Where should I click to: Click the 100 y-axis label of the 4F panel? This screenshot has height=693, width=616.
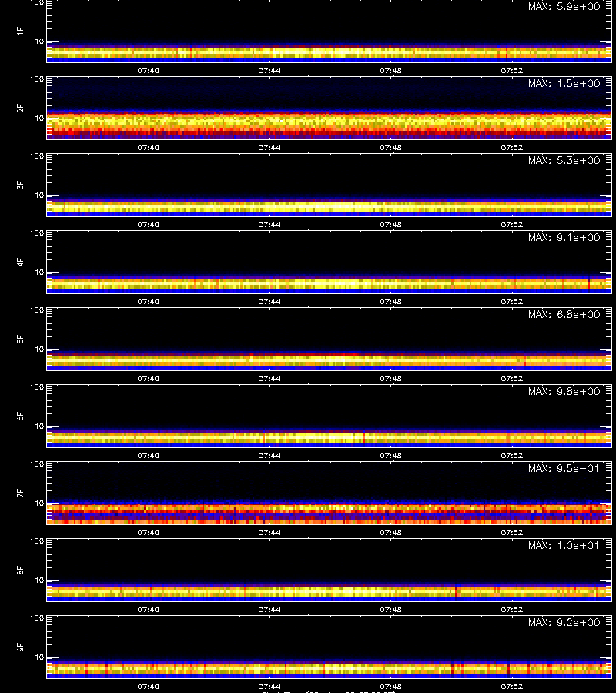(37, 233)
